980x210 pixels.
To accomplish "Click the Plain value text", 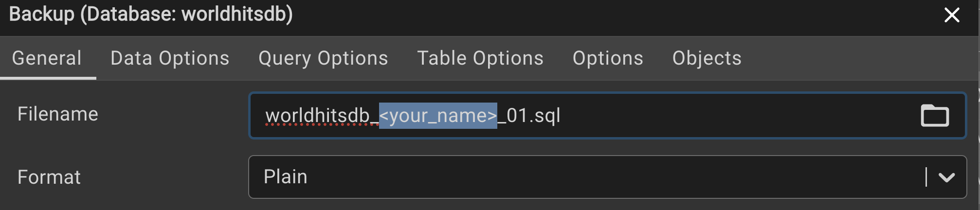I will pyautogui.click(x=285, y=177).
